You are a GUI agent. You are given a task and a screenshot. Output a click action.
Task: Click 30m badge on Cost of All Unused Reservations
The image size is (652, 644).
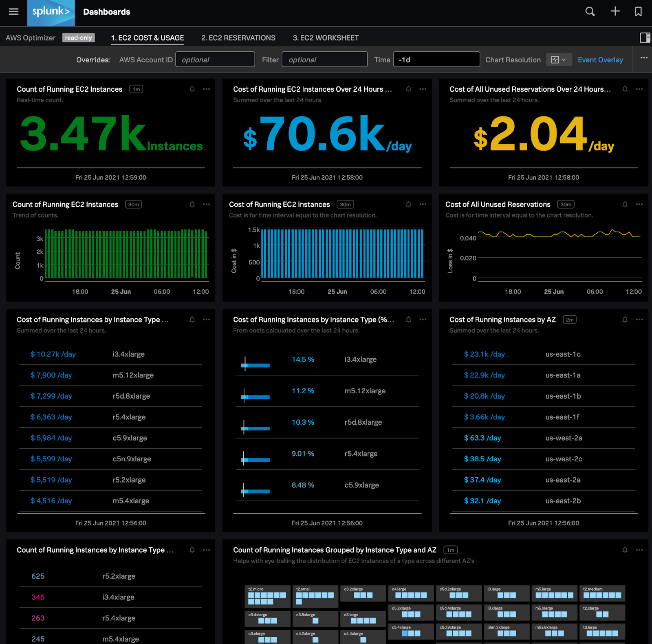click(566, 205)
